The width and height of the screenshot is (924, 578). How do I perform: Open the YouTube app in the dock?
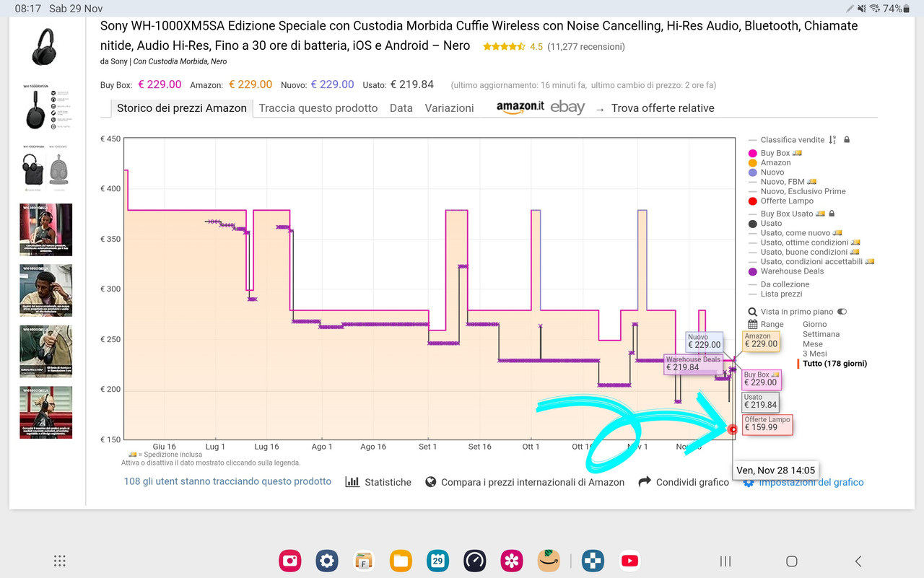point(629,561)
